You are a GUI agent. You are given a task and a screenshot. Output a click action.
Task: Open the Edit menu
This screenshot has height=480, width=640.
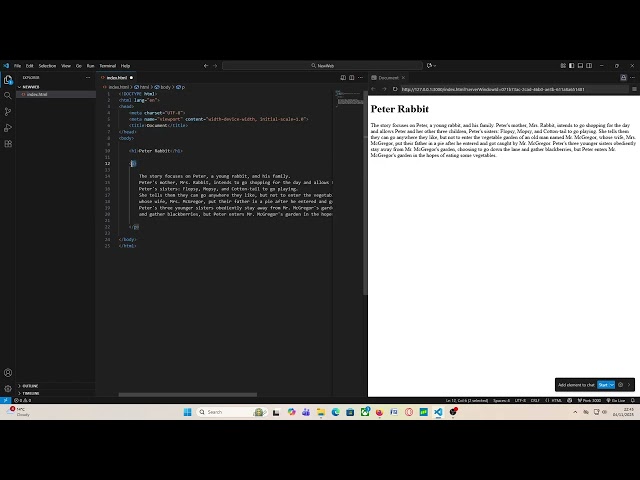[x=30, y=66]
